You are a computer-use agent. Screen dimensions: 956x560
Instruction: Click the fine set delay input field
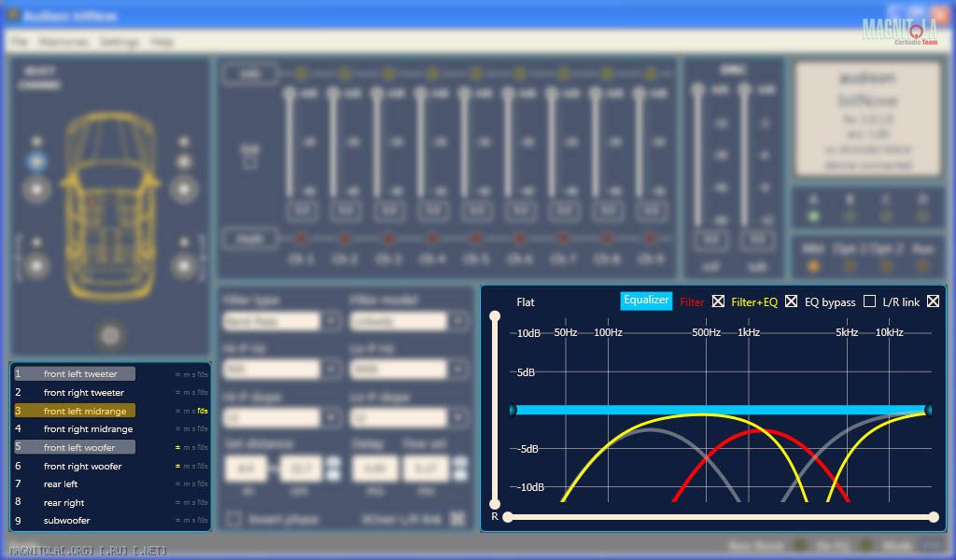point(426,468)
